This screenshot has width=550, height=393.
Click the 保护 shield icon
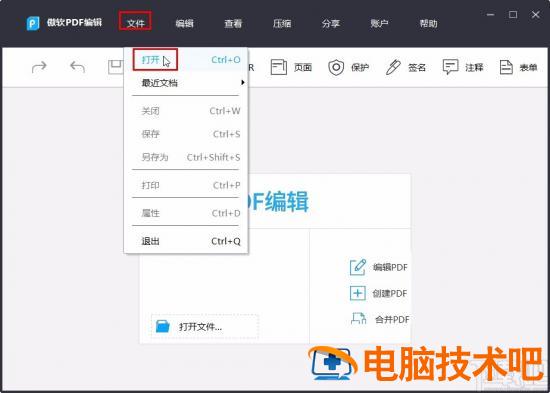click(x=336, y=67)
